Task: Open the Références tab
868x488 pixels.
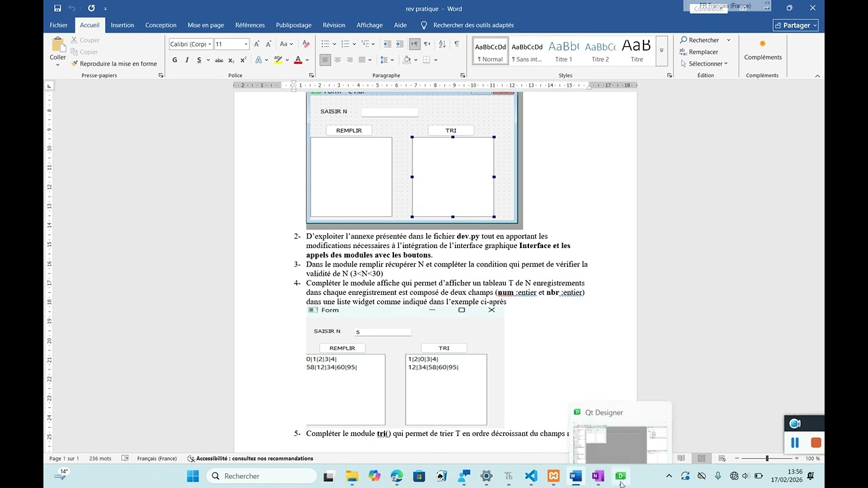Action: pyautogui.click(x=250, y=25)
